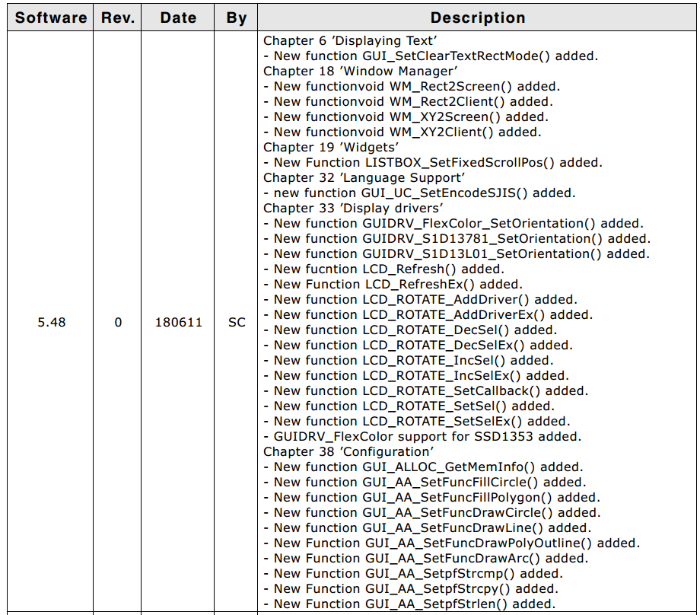Click the LCD_ROTATE_AddDriver() entry
700x615 pixels.
420,299
